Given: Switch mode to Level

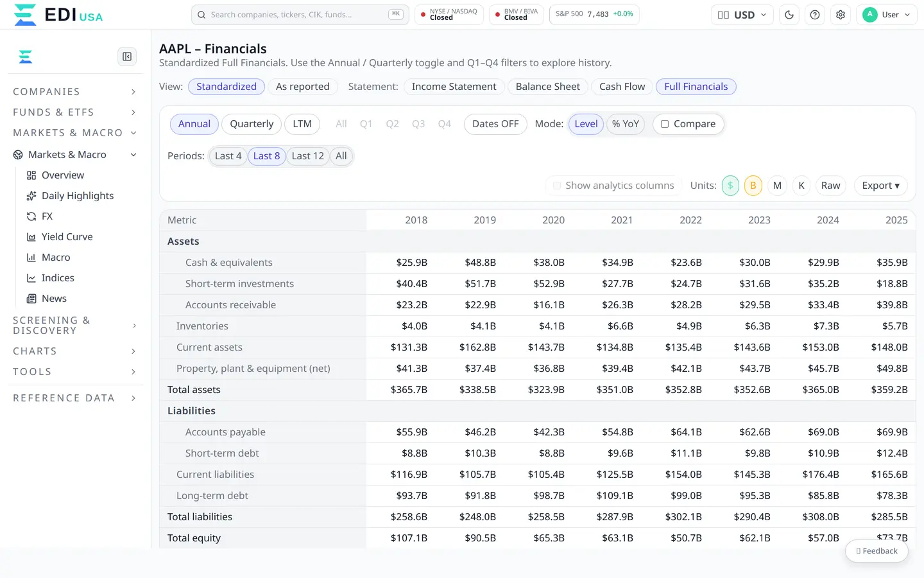Looking at the screenshot, I should [586, 124].
